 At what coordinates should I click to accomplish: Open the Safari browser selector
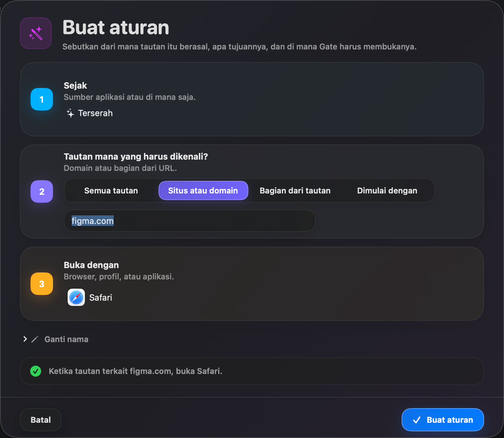90,297
